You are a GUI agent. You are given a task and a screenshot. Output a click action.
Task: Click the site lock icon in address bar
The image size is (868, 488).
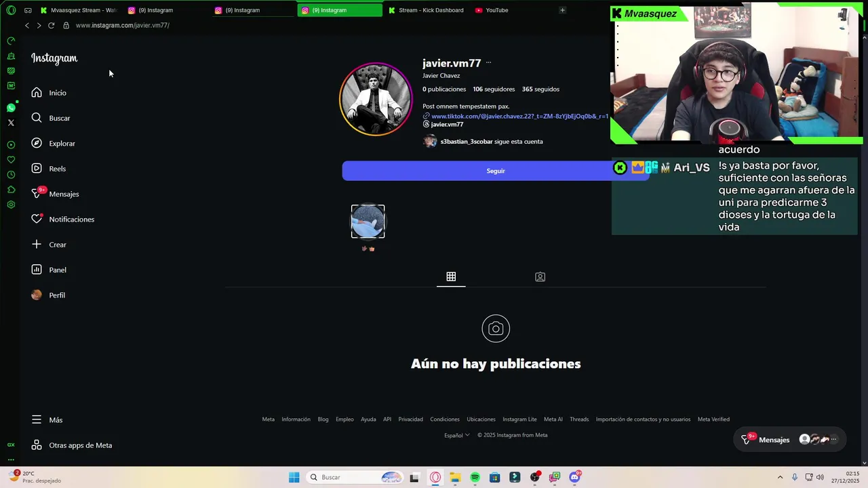point(66,25)
